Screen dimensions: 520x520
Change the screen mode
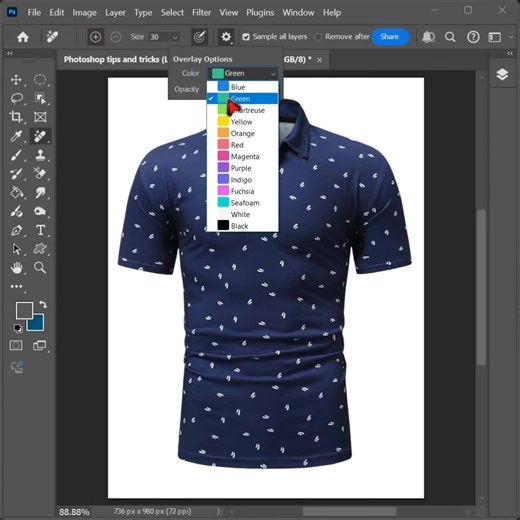pyautogui.click(x=40, y=345)
